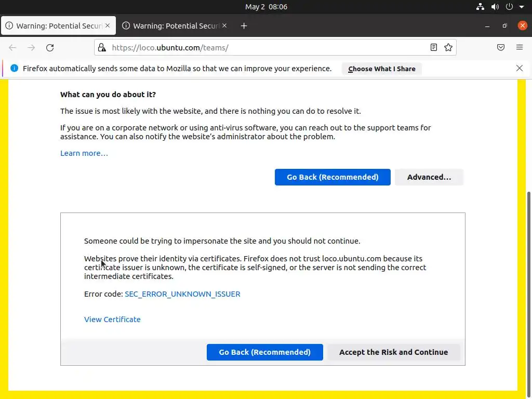Switch to the first Warning tab
This screenshot has height=399, width=532.
(58, 26)
